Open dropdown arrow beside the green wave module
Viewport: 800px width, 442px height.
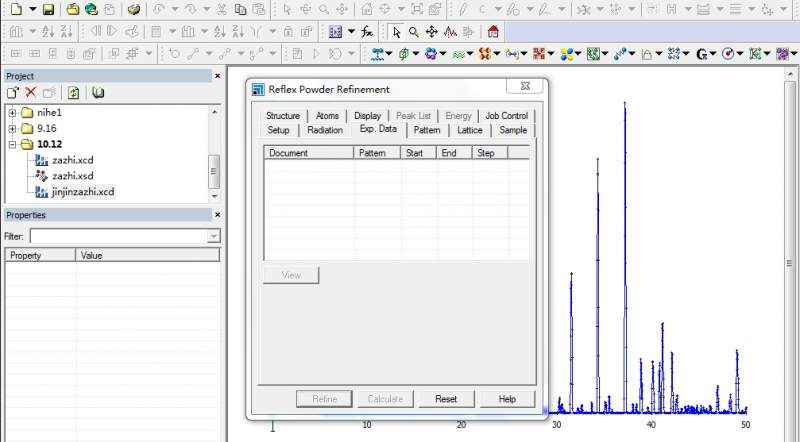click(470, 54)
